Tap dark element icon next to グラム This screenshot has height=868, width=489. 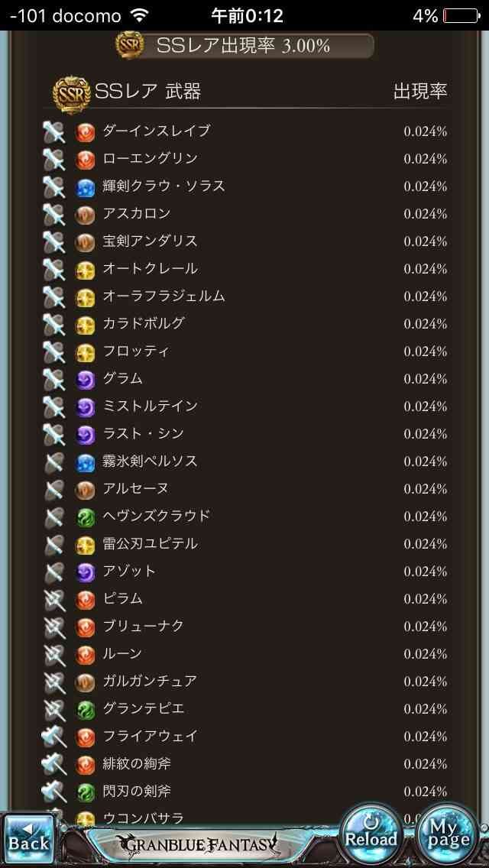click(86, 379)
